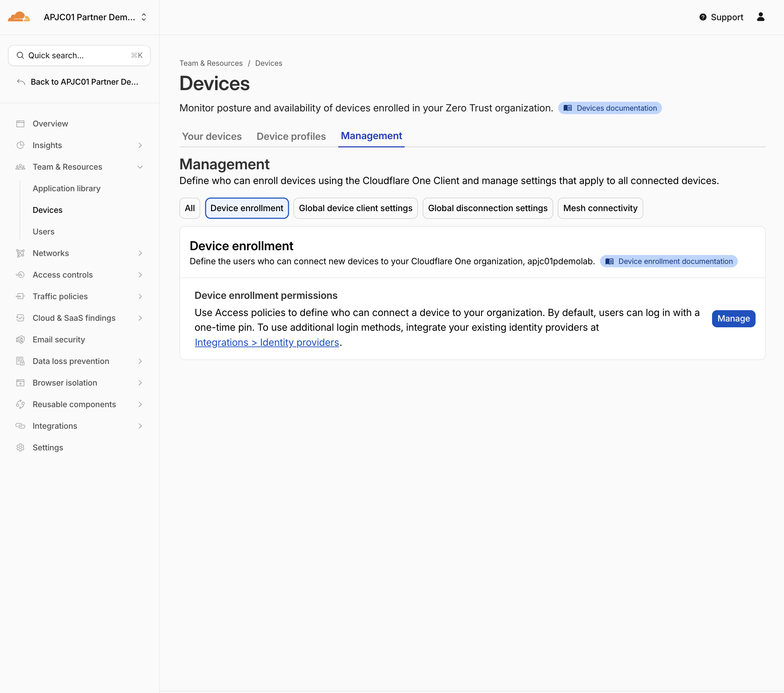Click the Cloud & SaaS findings icon
The width and height of the screenshot is (784, 693).
coord(20,318)
